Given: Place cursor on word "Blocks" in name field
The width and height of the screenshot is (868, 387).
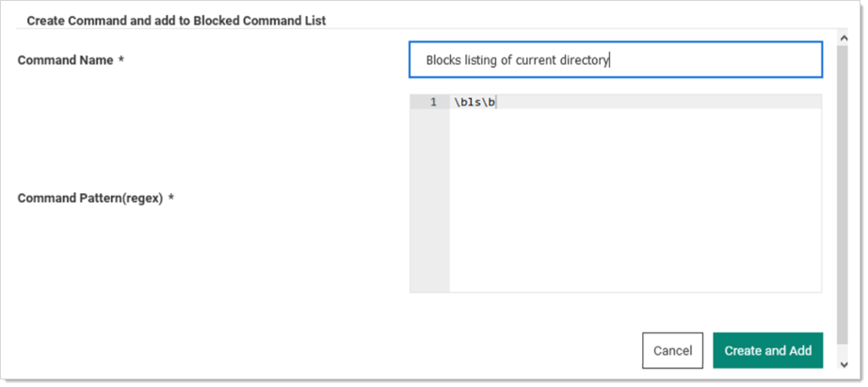Looking at the screenshot, I should click(442, 60).
